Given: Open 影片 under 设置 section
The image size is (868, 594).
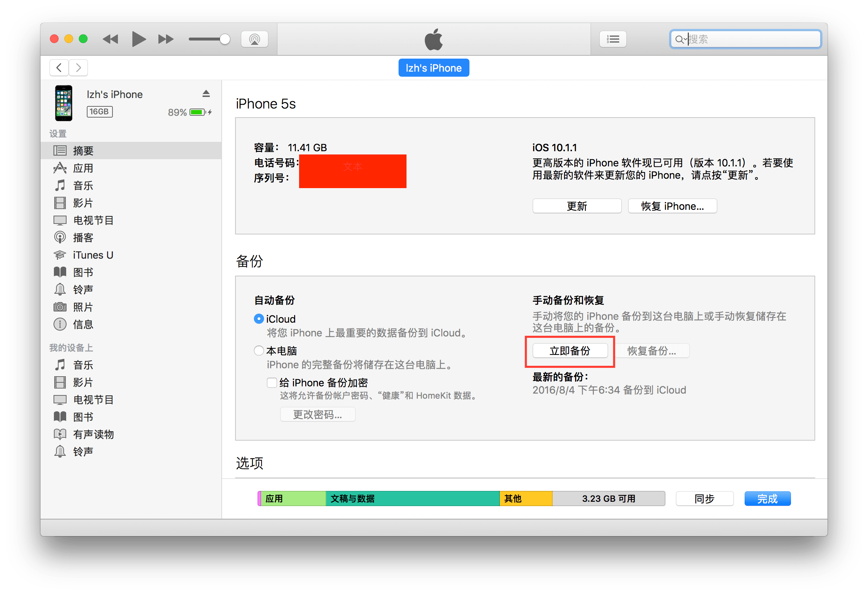Looking at the screenshot, I should [x=131, y=203].
